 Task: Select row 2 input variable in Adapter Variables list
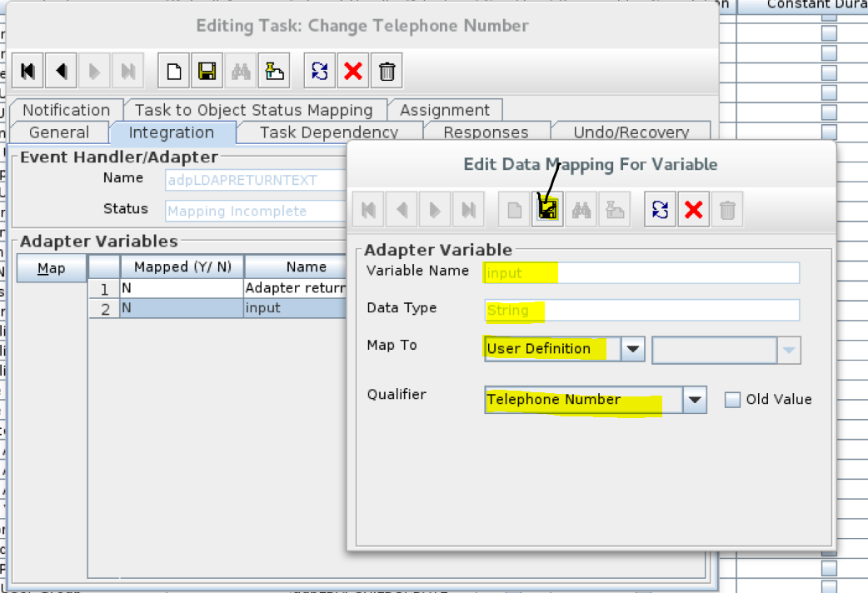pyautogui.click(x=292, y=307)
